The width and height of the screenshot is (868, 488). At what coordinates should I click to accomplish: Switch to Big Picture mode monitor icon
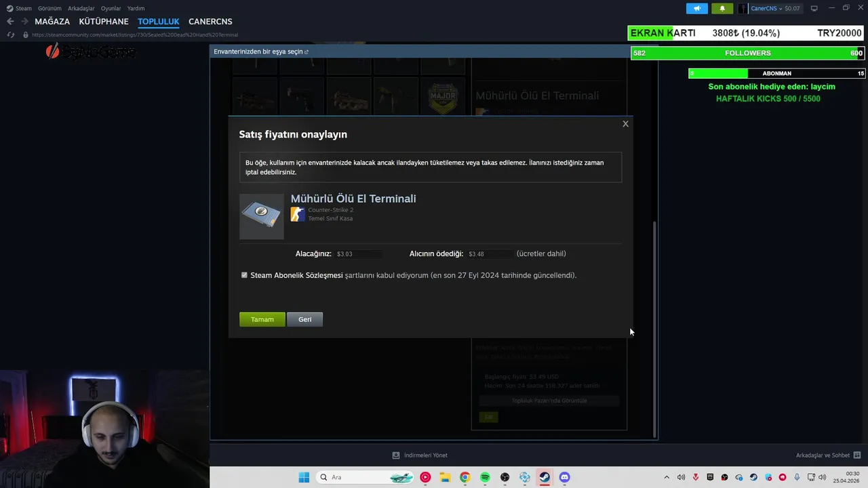[x=814, y=8]
